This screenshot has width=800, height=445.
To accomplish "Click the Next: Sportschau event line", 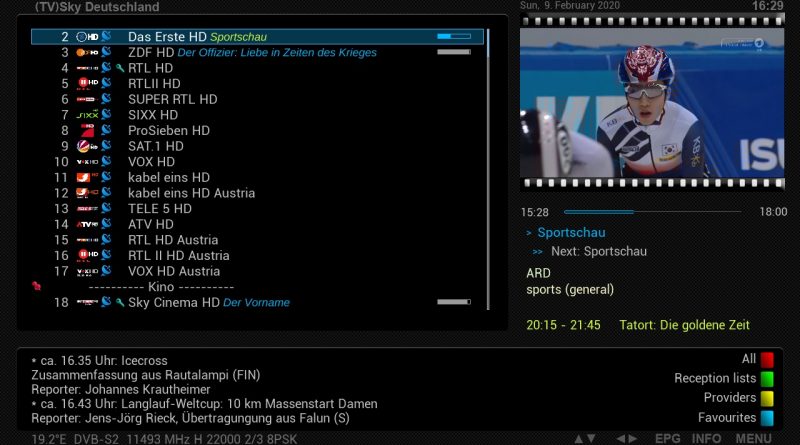I will click(598, 252).
